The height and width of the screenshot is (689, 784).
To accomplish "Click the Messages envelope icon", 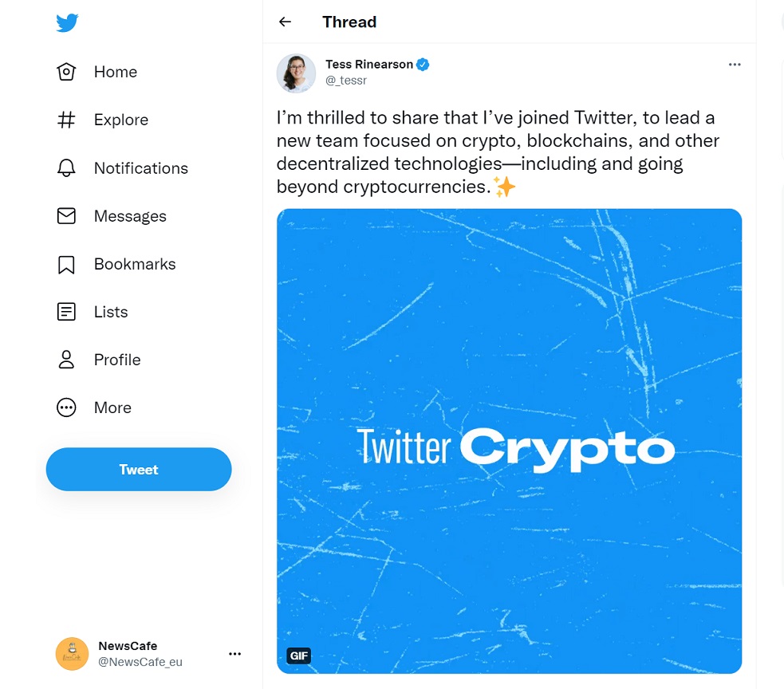I will (66, 216).
